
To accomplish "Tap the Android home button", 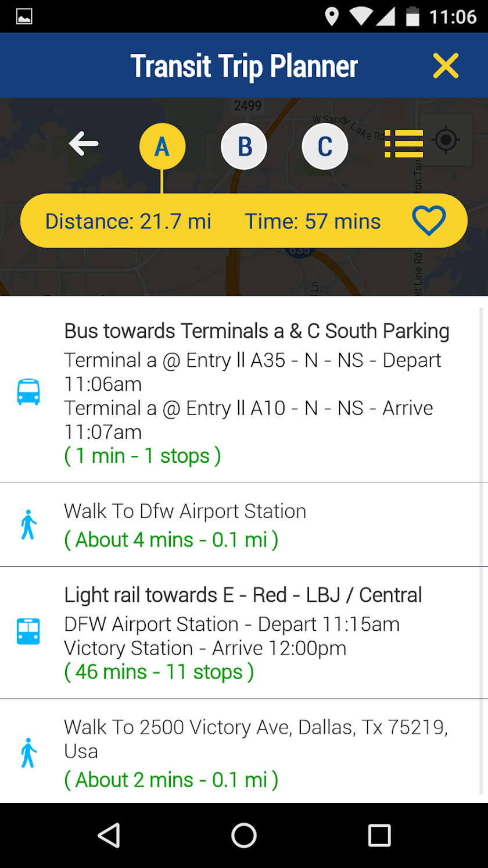I will [244, 835].
